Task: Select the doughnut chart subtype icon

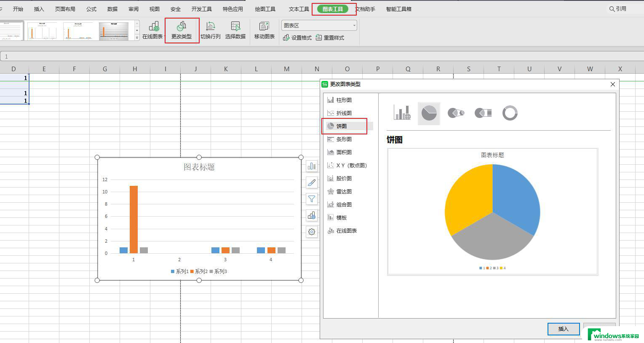Action: tap(510, 113)
